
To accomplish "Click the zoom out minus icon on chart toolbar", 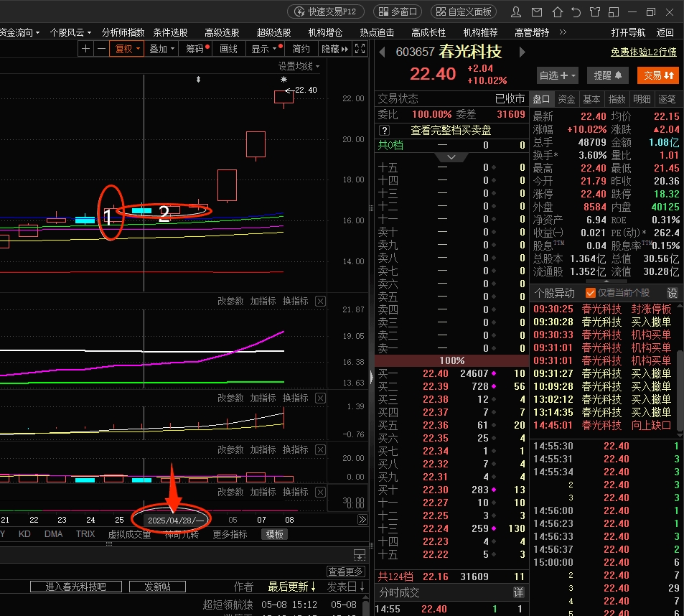I will coord(101,48).
